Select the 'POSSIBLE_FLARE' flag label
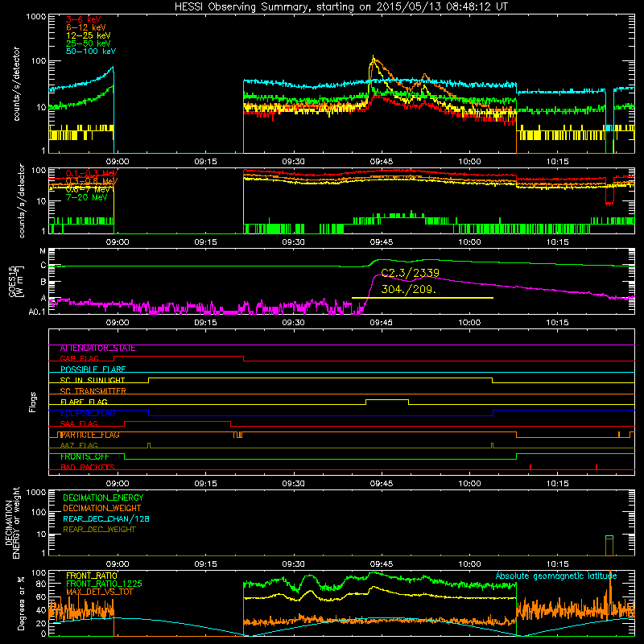644x644 pixels. tap(93, 369)
